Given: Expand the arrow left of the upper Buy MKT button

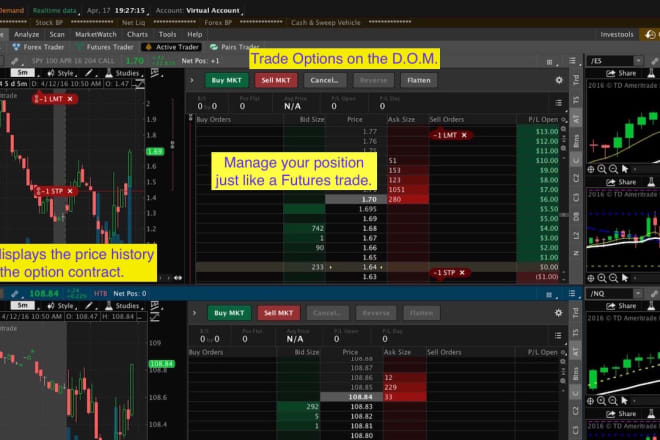Looking at the screenshot, I should coord(192,80).
